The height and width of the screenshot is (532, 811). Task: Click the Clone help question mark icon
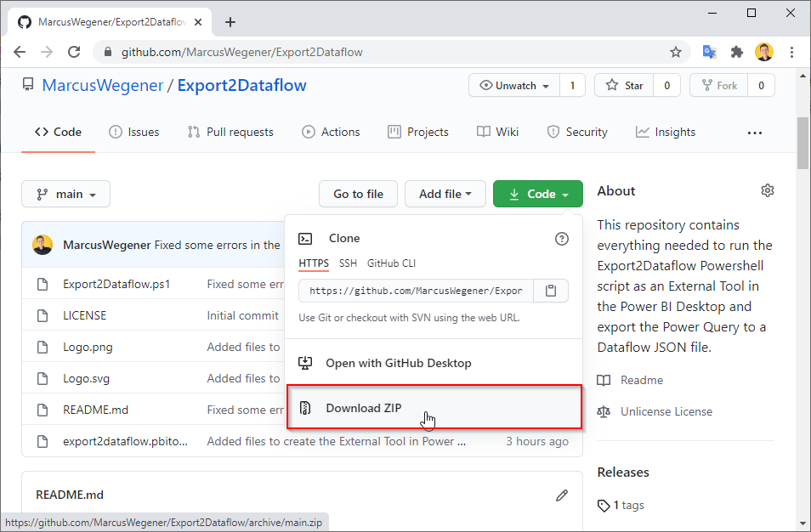pyautogui.click(x=562, y=238)
